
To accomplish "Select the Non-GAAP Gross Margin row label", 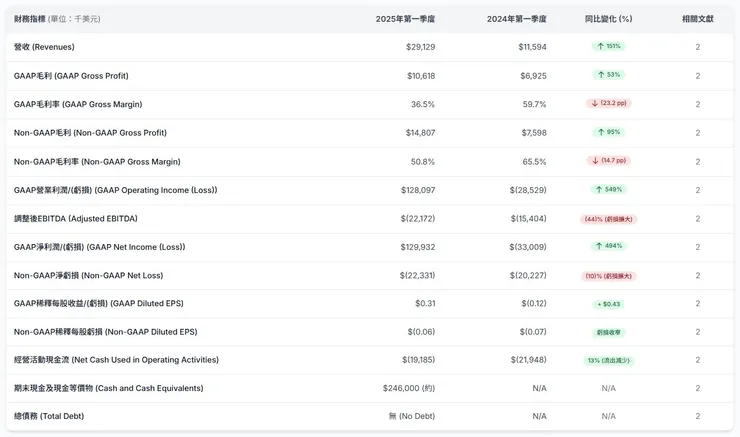I will (x=97, y=161).
